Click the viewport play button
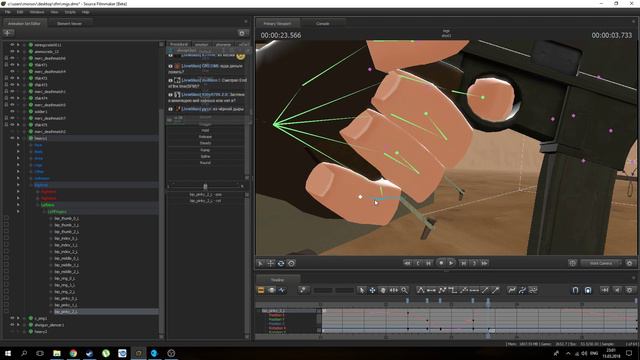Image resolution: width=640 pixels, height=360 pixels. tap(451, 263)
